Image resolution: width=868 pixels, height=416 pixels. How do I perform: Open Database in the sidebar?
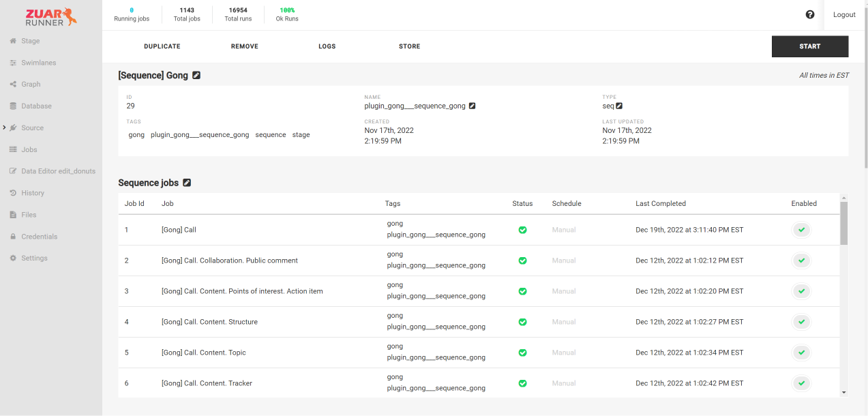[x=36, y=106]
